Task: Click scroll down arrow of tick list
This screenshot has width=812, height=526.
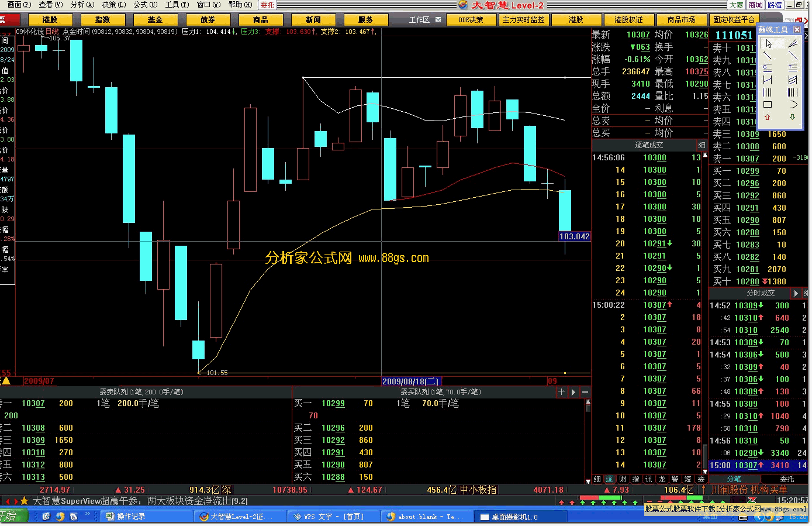Action: [x=704, y=471]
